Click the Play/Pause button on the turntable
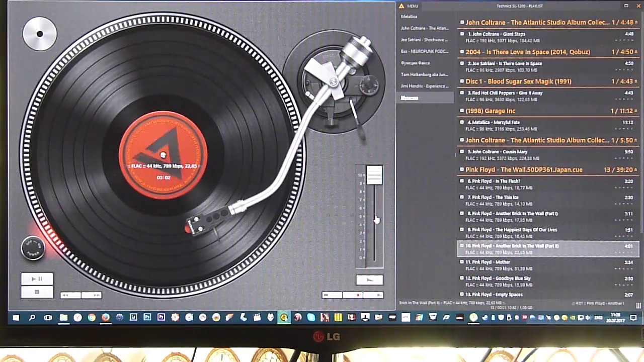This screenshot has width=644, height=362. [37, 279]
